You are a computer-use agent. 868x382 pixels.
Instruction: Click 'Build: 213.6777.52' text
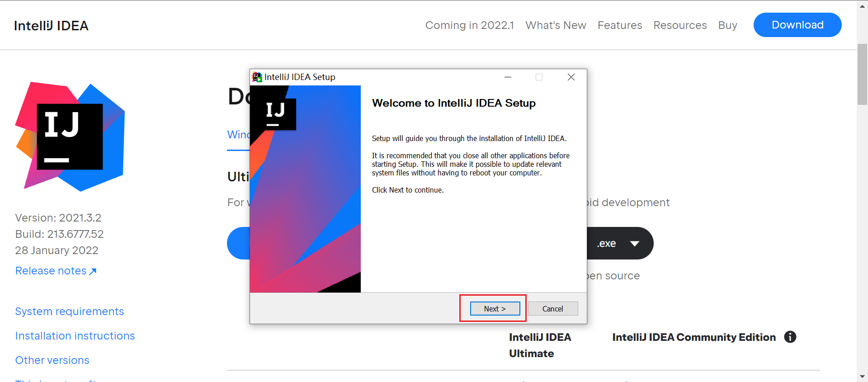60,234
